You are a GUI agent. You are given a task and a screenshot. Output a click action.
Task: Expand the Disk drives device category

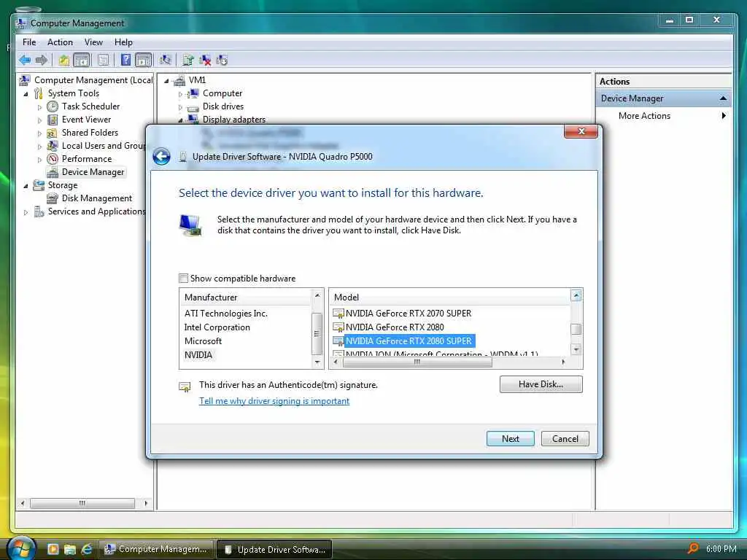[x=180, y=107]
